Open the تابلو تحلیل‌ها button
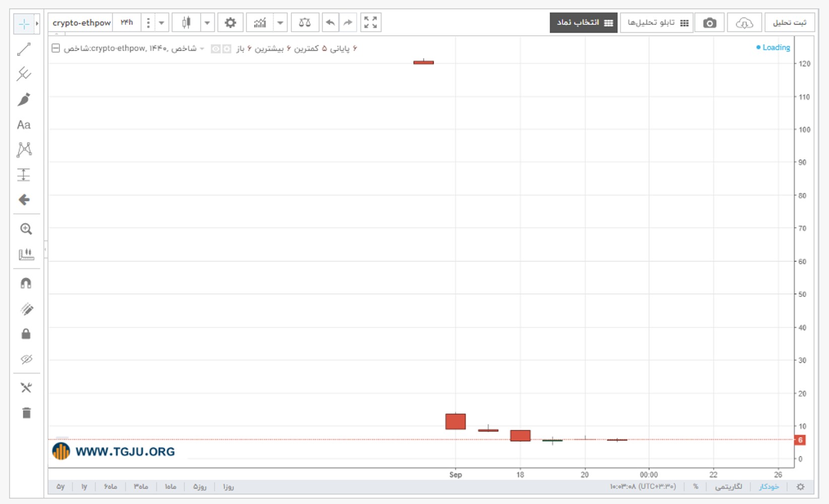This screenshot has height=504, width=829. click(x=657, y=23)
